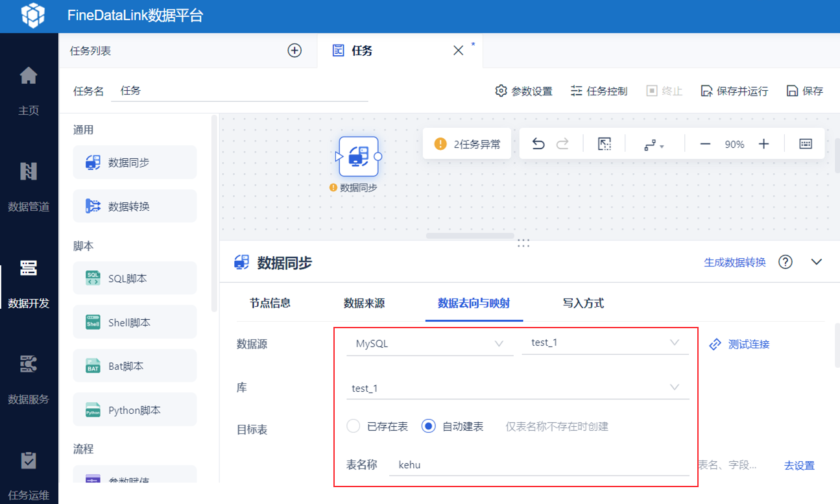Click 生成数据转换 link
This screenshot has width=840, height=504.
[735, 262]
